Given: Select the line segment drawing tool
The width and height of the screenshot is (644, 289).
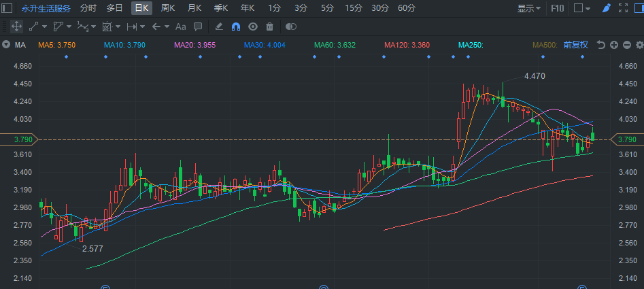Looking at the screenshot, I should [34, 27].
